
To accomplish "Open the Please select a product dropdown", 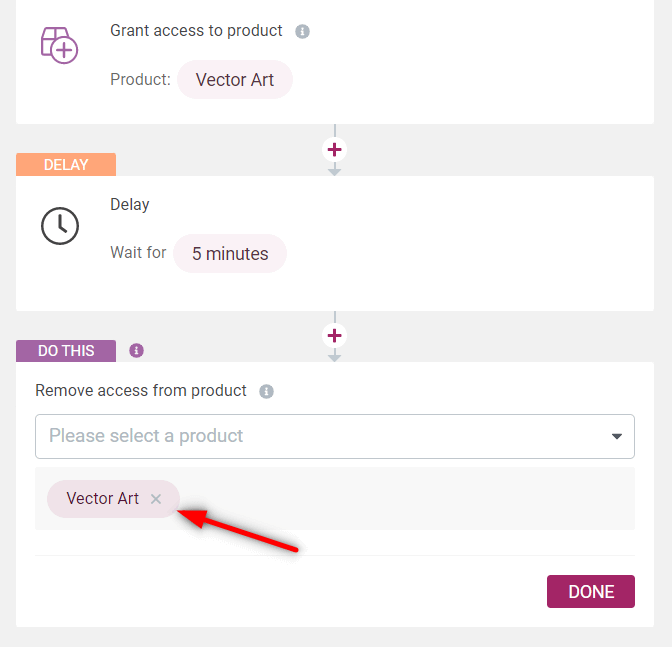I will (x=335, y=436).
